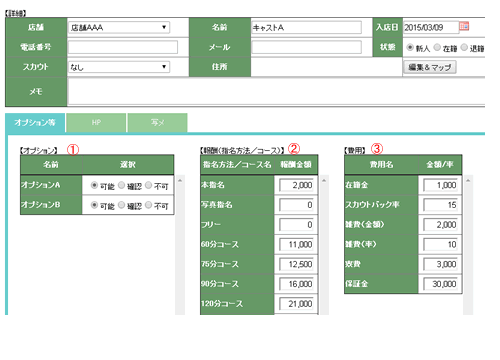The width and height of the screenshot is (500, 360).
Task: Click the reward list scrollbar up arrow
Action: 324,180
